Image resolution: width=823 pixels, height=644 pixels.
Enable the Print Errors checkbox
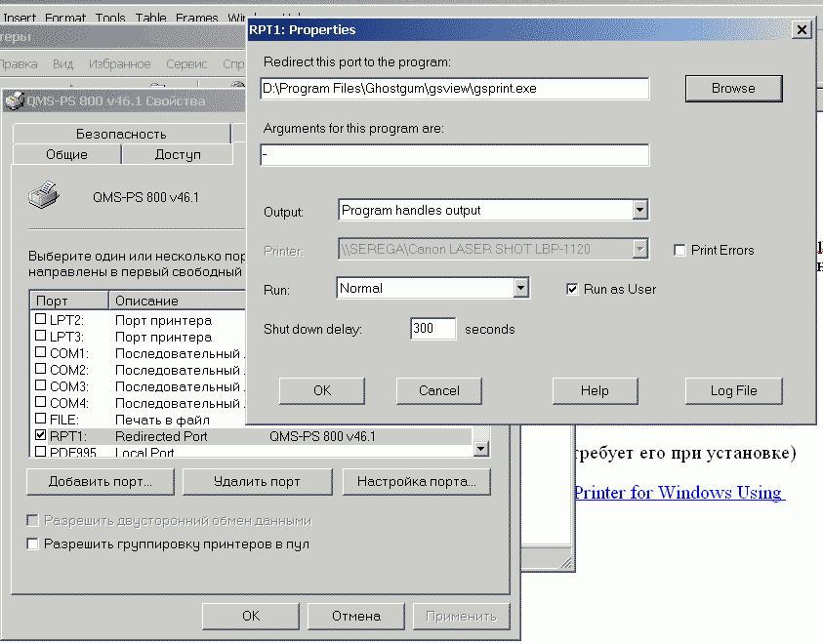pos(679,250)
